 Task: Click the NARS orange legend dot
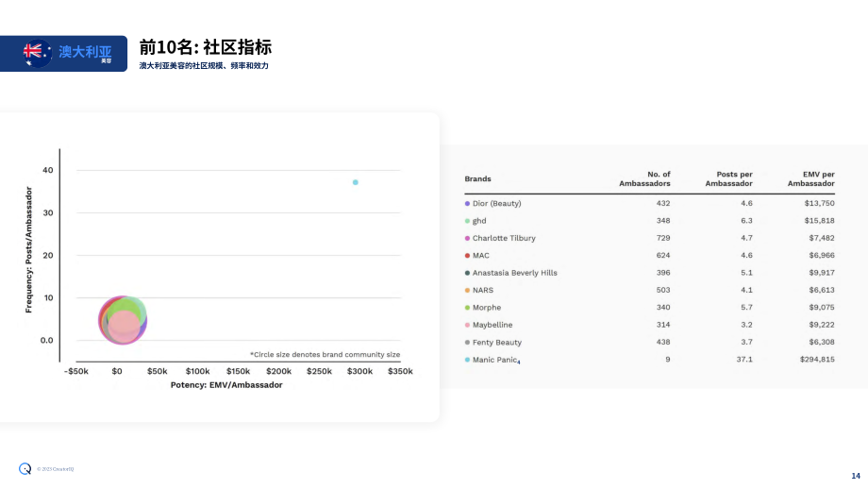(467, 290)
